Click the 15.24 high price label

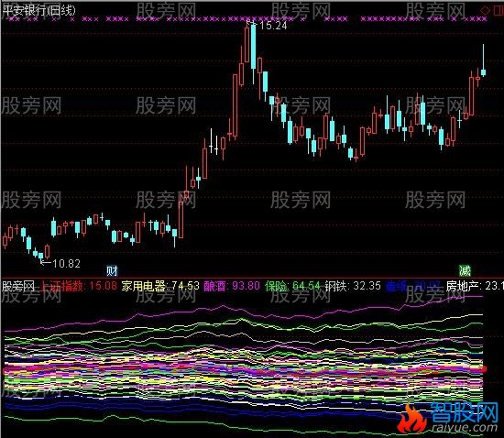coord(273,26)
